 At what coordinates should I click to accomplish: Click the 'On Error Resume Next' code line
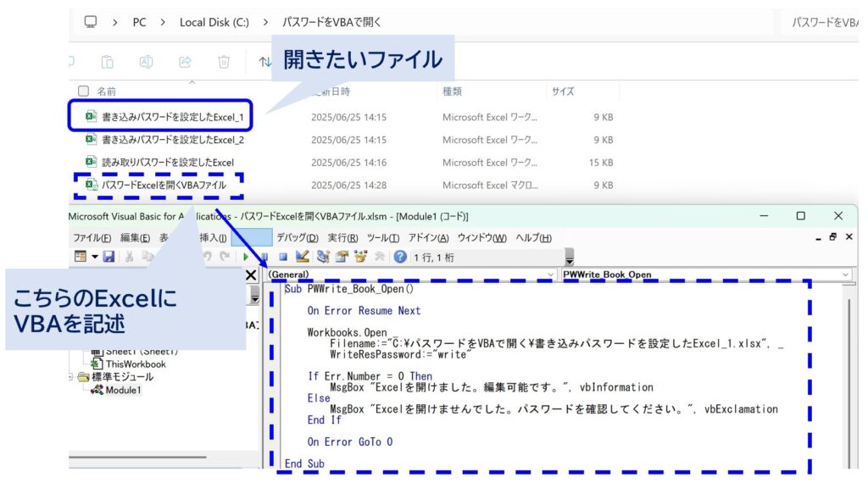pyautogui.click(x=364, y=311)
